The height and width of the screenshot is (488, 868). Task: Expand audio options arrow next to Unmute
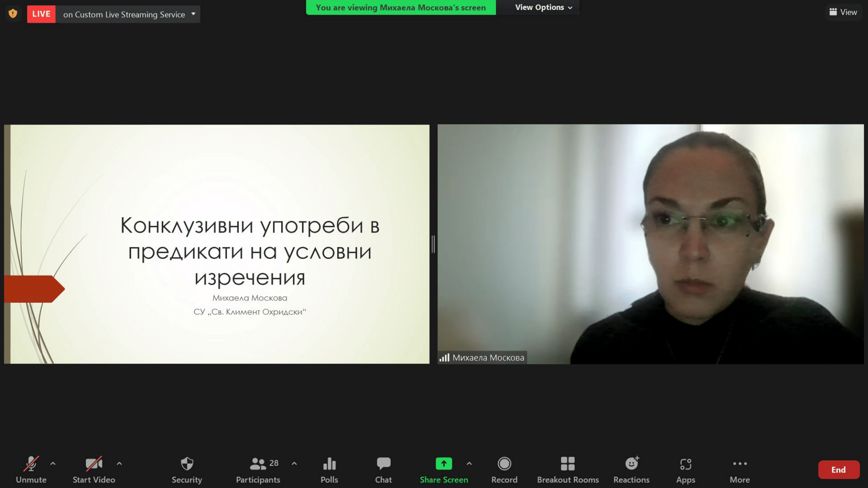coord(53,463)
